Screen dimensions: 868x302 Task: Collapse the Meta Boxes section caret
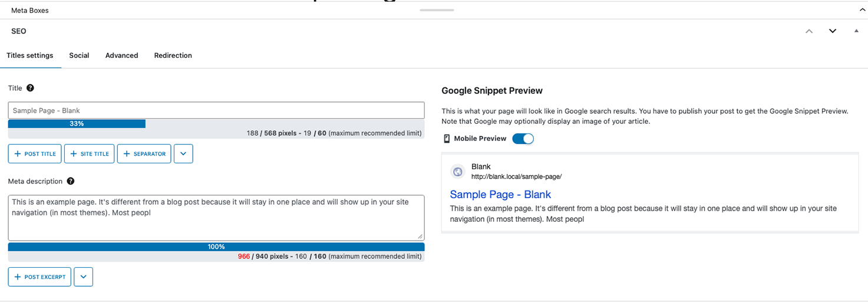[862, 10]
